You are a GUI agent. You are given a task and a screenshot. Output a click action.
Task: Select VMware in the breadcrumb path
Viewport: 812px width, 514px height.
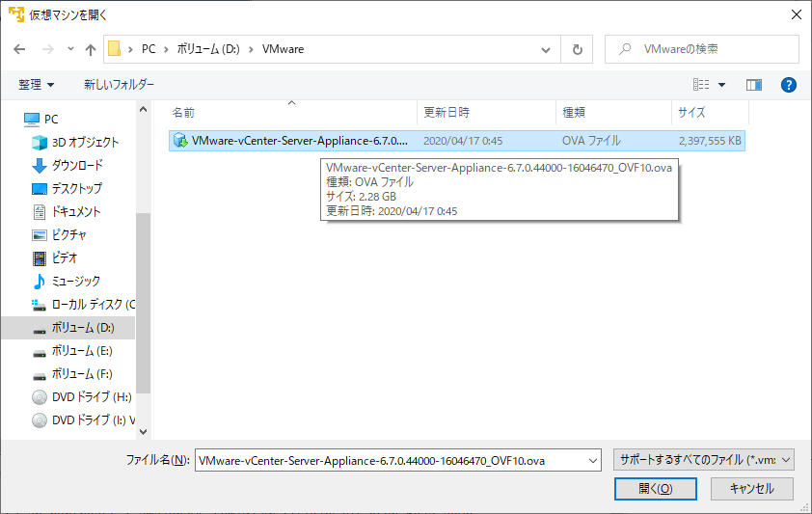pyautogui.click(x=283, y=48)
